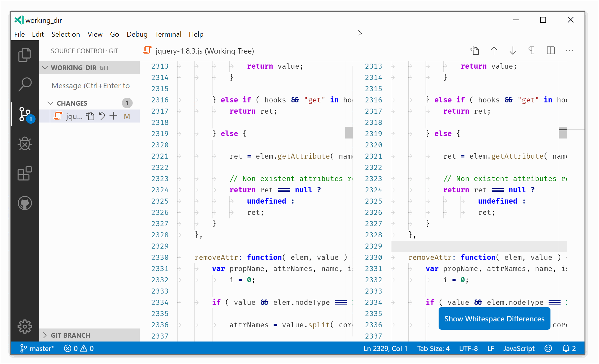Toggle the Problems panel via error counter
The height and width of the screenshot is (364, 599).
78,348
